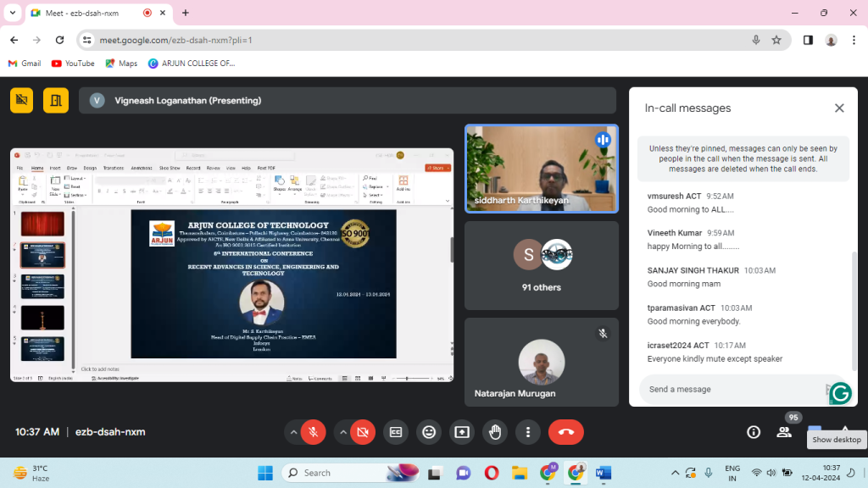Open Teams chat icon on taskbar
The width and height of the screenshot is (868, 488).
click(464, 473)
